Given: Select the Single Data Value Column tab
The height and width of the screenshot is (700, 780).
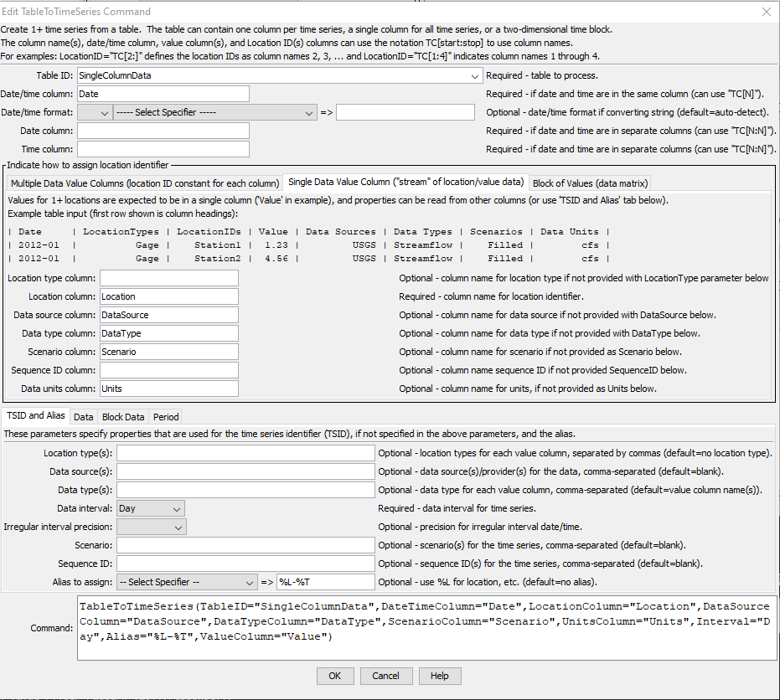Looking at the screenshot, I should (x=405, y=182).
